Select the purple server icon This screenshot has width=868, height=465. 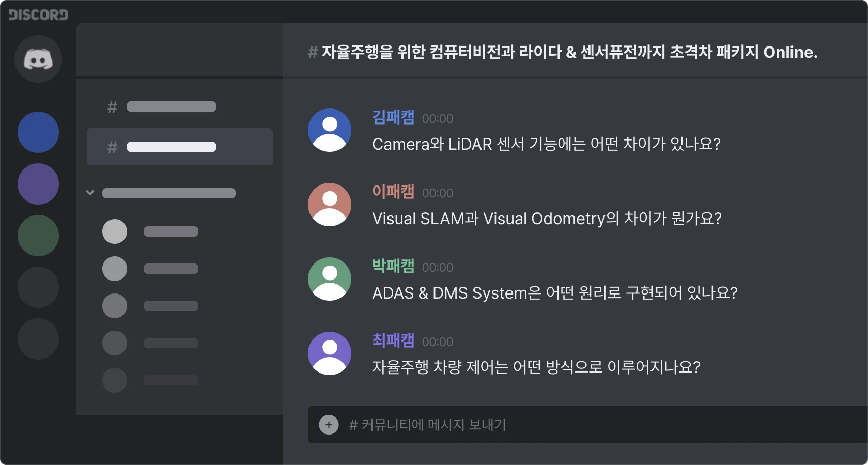tap(38, 184)
